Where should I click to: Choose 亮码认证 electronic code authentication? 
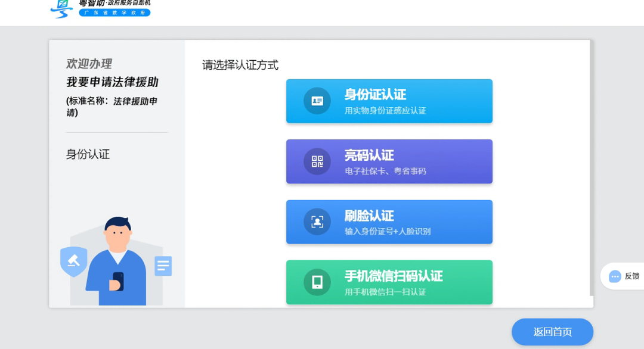[389, 161]
